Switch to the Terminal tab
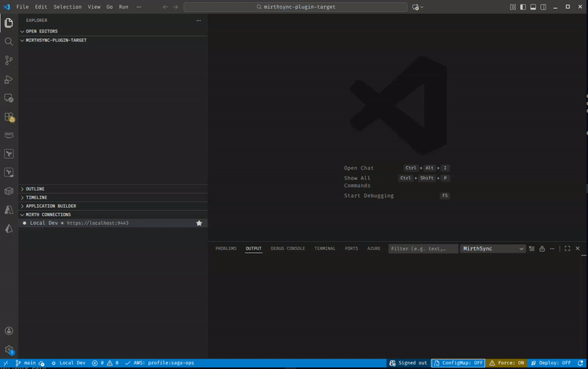The width and height of the screenshot is (588, 369). [x=325, y=248]
